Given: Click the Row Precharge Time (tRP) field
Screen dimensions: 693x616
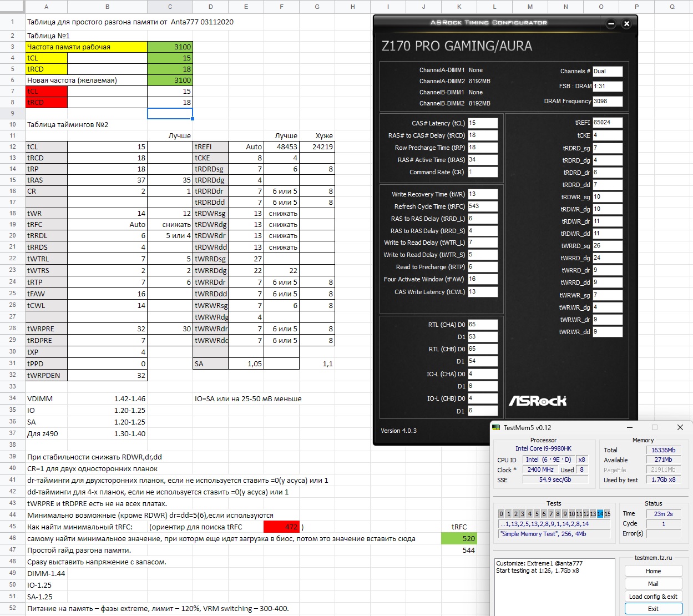Looking at the screenshot, I should coord(483,148).
